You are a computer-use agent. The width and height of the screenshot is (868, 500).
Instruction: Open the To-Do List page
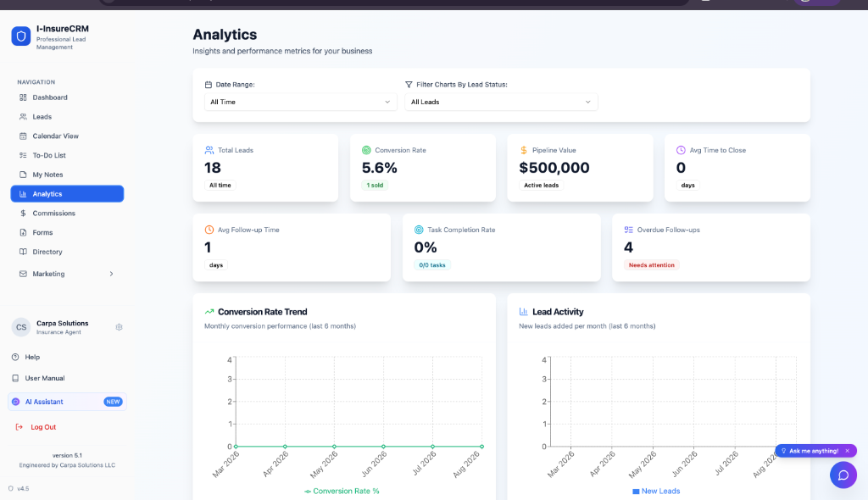point(67,156)
